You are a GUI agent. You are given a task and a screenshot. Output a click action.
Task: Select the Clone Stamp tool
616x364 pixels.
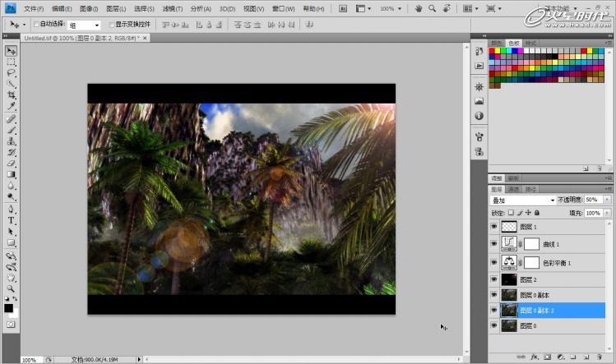11,141
